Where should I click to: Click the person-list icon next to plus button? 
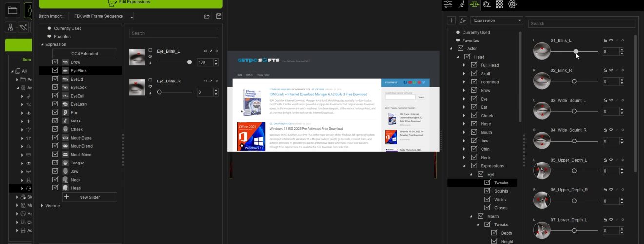(x=463, y=20)
